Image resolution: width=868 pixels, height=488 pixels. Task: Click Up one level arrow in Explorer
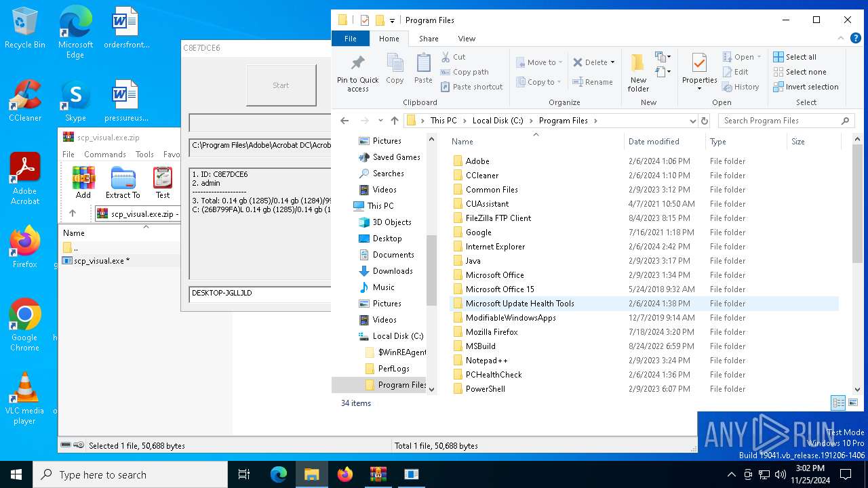[x=395, y=121]
